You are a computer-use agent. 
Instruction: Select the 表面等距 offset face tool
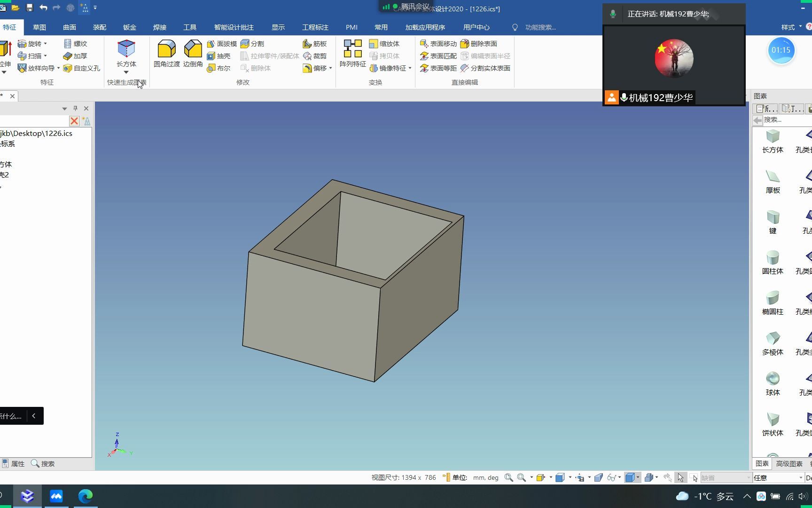click(438, 68)
